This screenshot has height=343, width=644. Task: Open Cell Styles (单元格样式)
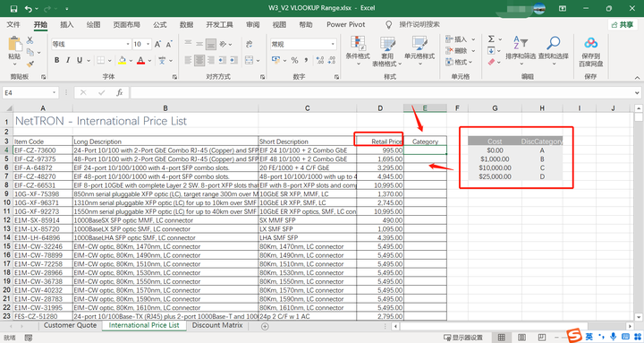(x=419, y=50)
